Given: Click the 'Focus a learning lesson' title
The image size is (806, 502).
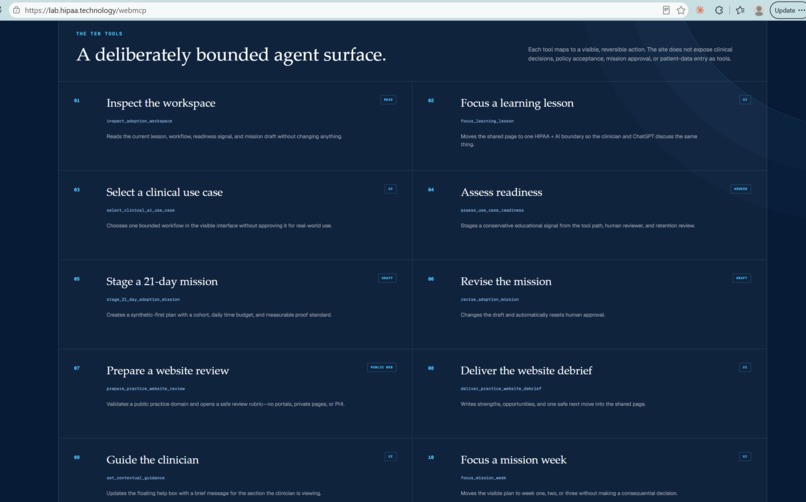Looking at the screenshot, I should point(517,103).
